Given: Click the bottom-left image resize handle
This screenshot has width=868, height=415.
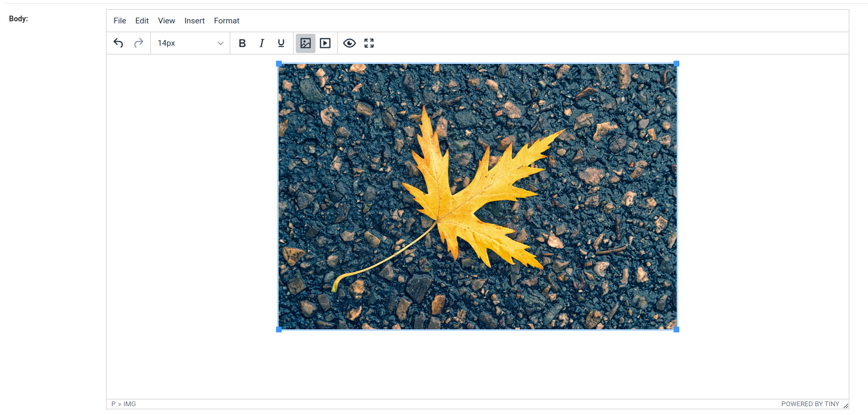Looking at the screenshot, I should 279,329.
